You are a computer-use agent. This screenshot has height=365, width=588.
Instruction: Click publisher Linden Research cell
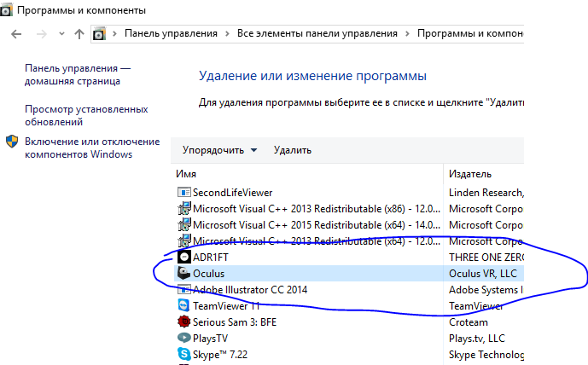tap(486, 193)
